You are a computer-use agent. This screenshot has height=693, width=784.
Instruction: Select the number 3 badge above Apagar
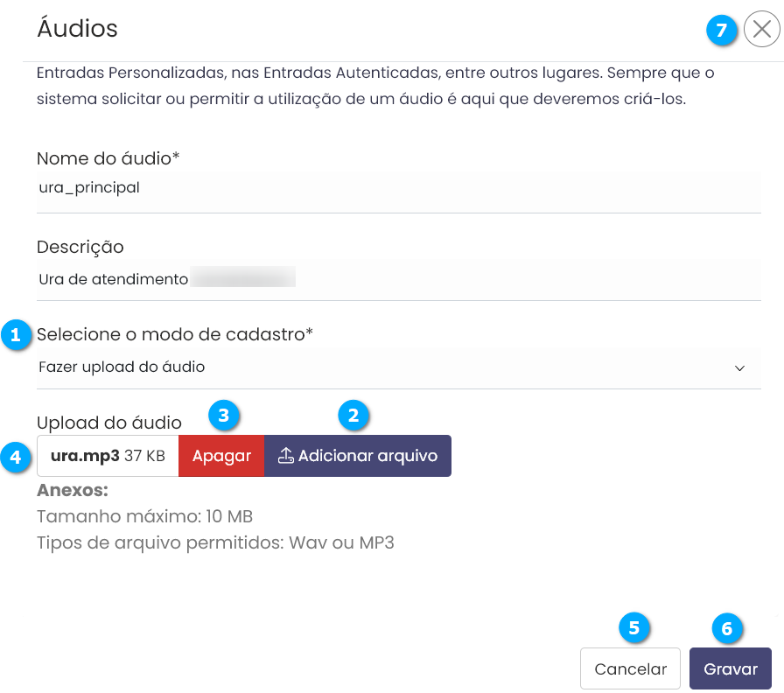224,416
